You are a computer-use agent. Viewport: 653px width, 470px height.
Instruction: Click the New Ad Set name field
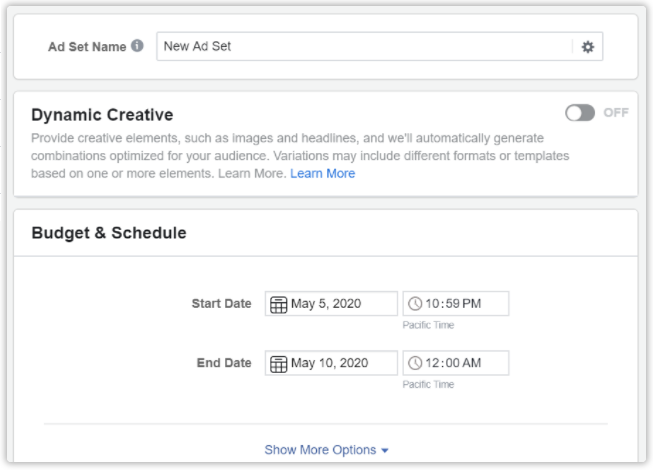coord(364,46)
